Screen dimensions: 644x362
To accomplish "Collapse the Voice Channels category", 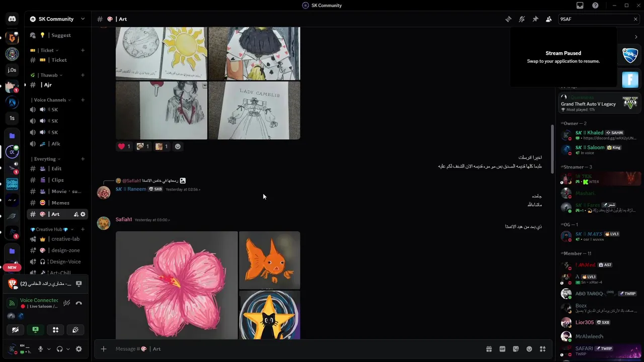I will point(51,100).
